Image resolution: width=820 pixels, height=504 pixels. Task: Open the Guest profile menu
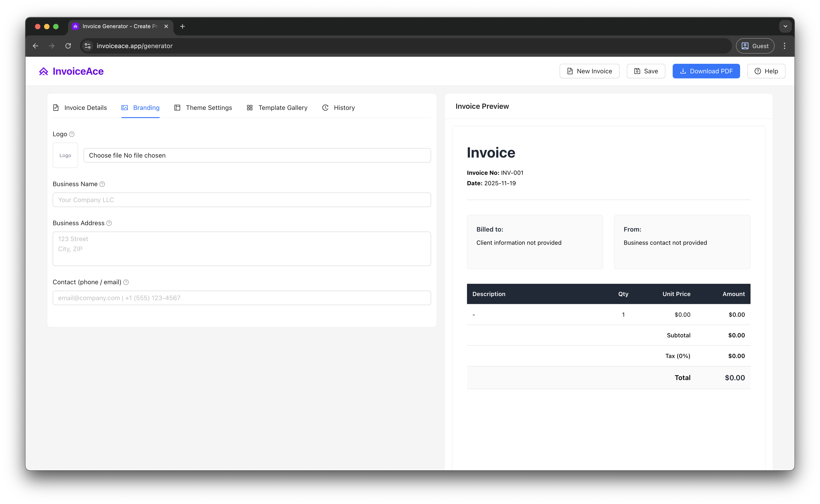tap(755, 46)
